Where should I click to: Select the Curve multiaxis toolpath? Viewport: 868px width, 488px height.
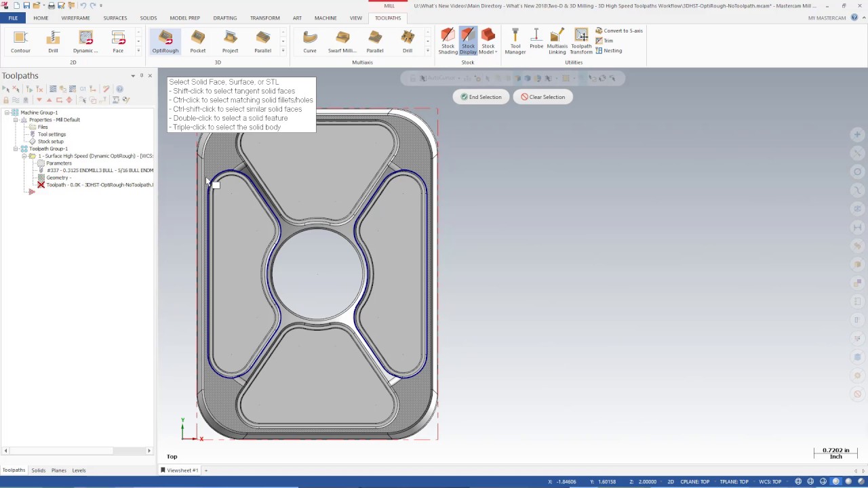tap(310, 41)
